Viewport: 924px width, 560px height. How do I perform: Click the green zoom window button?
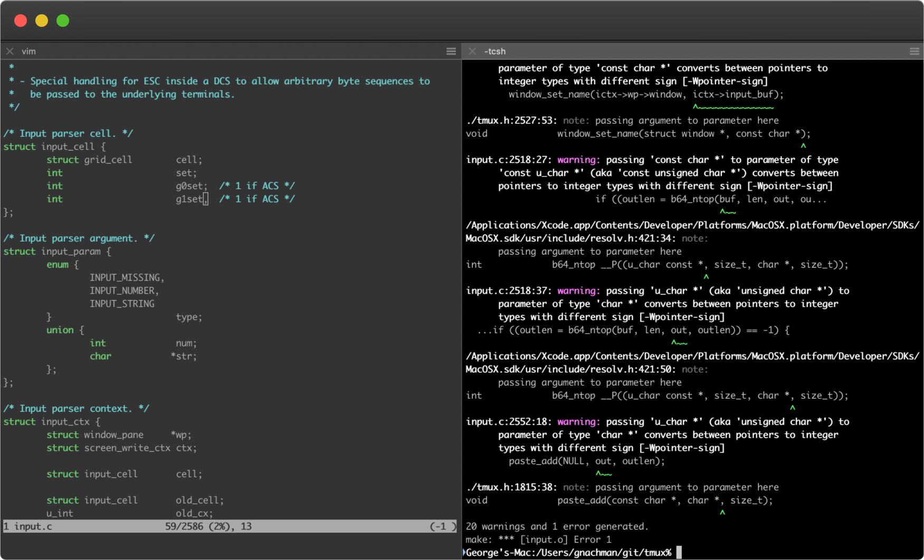[x=63, y=21]
